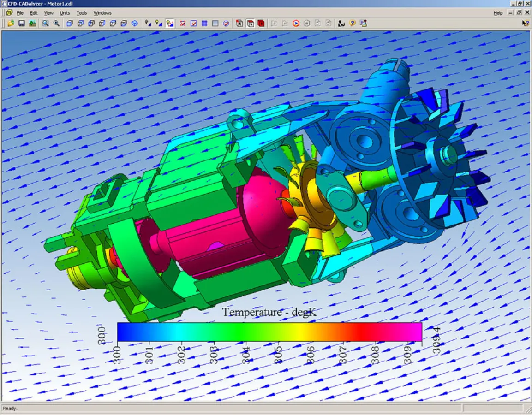Open the Help menu
Viewport: 532px width, 415px height.
pos(498,13)
